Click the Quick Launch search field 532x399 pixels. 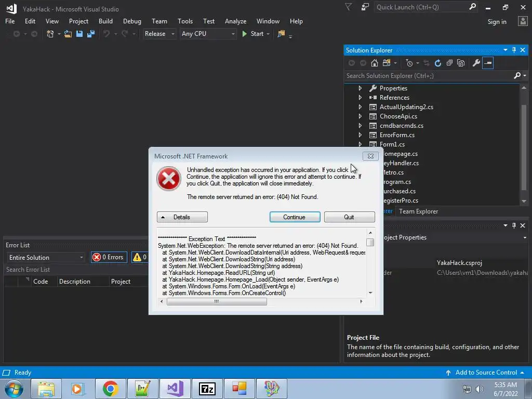421,7
